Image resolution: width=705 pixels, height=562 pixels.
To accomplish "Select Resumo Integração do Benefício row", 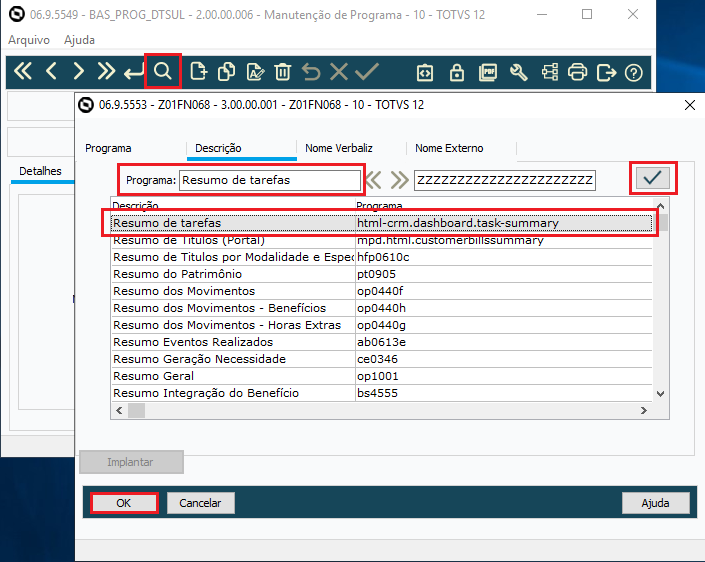I will point(381,393).
